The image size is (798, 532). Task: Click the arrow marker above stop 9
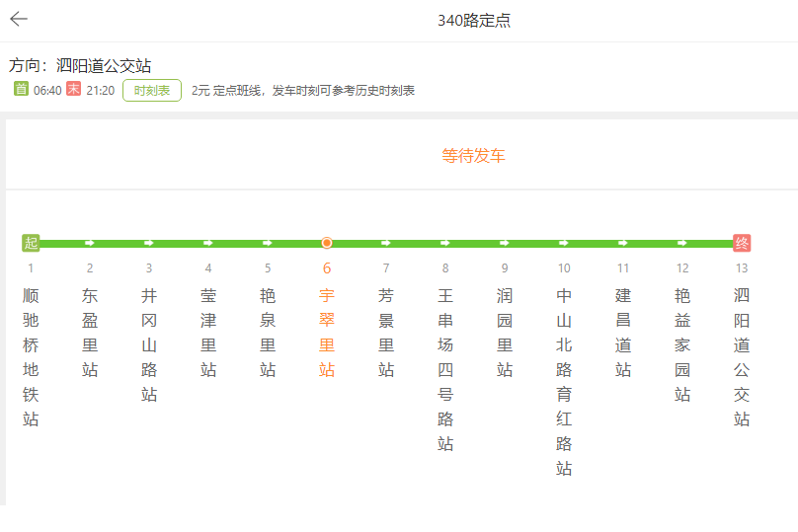(x=505, y=243)
